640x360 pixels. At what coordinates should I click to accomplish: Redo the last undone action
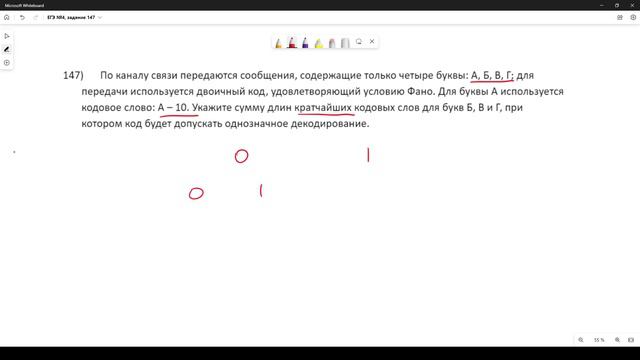click(36, 18)
